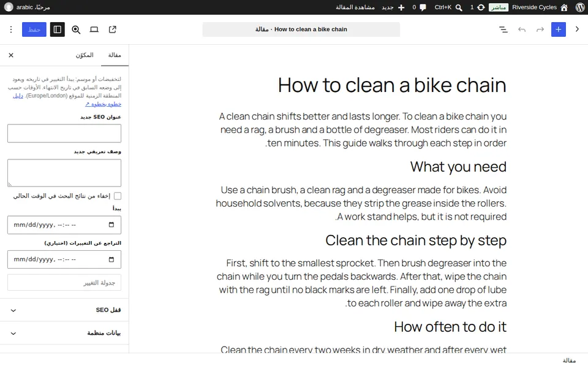Focus the وصف تعريفي جديد text area
Screen dimensions: 588x368
click(x=64, y=173)
